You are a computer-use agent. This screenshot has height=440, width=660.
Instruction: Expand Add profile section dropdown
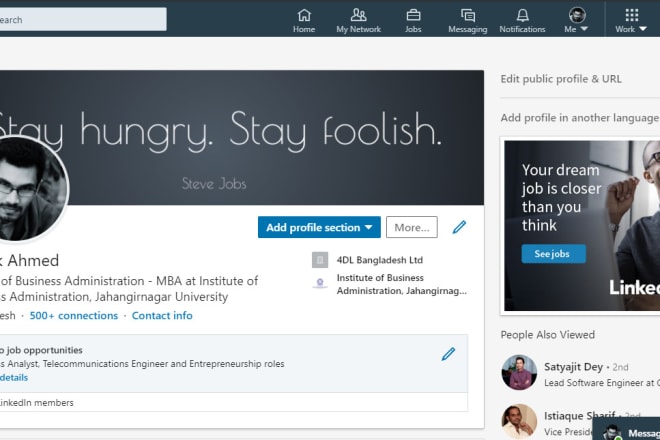click(319, 227)
